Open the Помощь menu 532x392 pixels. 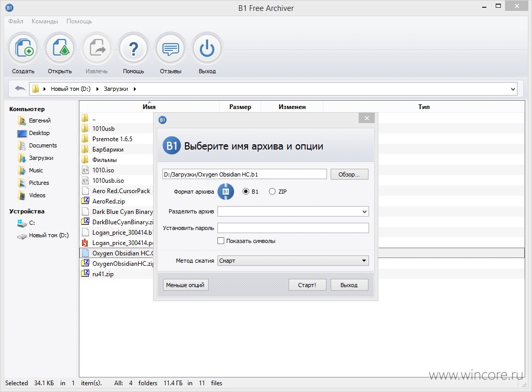[x=79, y=21]
